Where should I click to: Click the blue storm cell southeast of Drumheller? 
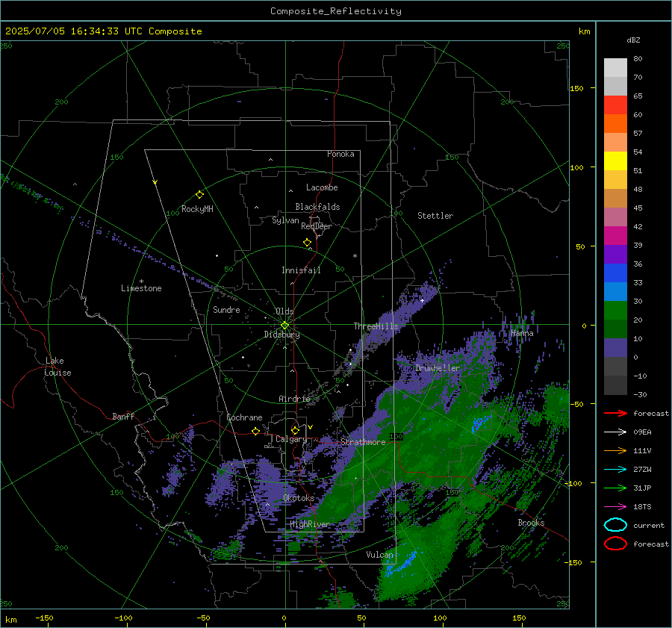pyautogui.click(x=480, y=423)
